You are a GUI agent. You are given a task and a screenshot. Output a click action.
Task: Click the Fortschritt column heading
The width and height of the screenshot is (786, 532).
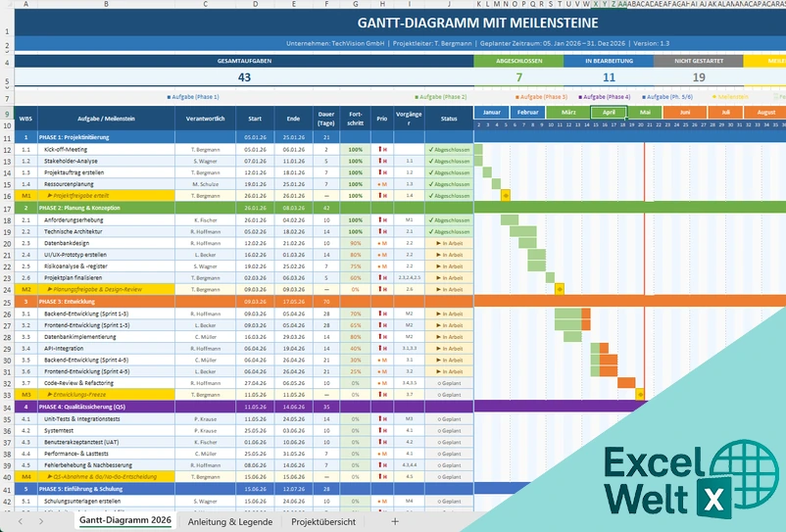[356, 119]
